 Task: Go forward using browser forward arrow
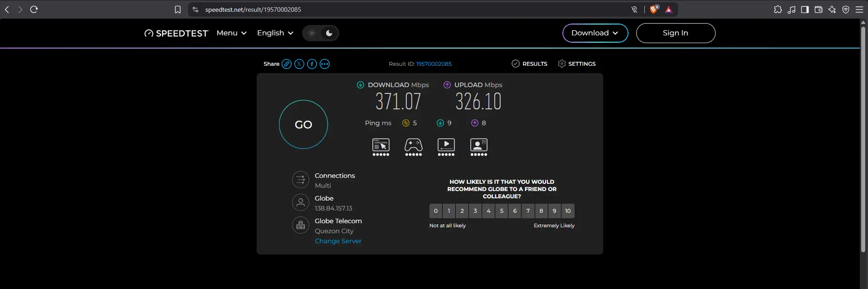(x=20, y=10)
